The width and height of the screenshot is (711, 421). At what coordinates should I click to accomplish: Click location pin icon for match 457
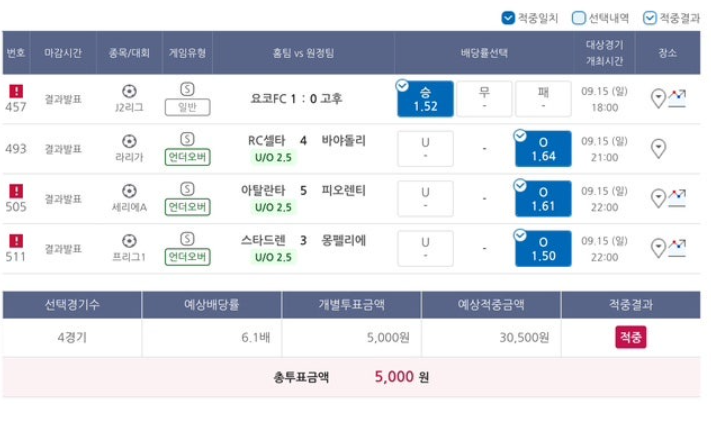[658, 98]
